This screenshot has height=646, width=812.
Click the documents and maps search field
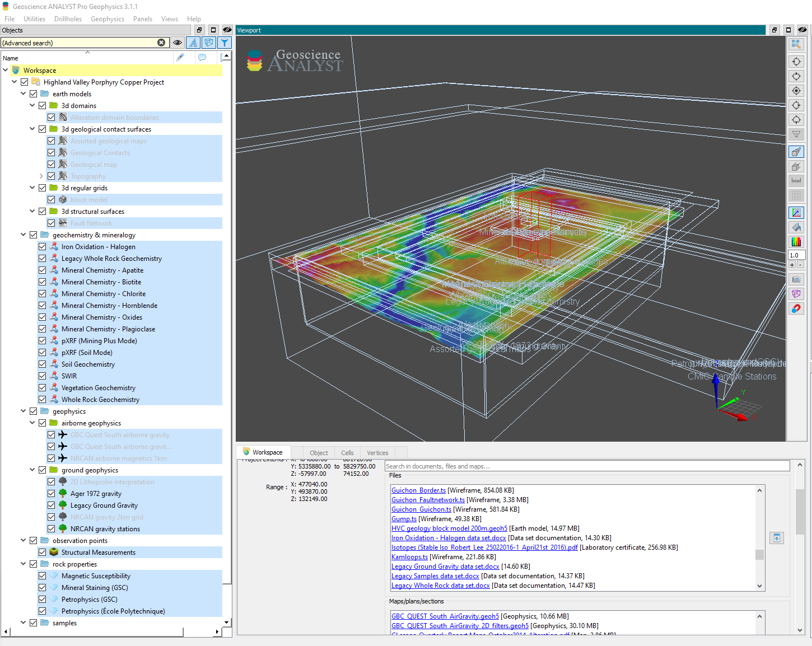[x=586, y=466]
